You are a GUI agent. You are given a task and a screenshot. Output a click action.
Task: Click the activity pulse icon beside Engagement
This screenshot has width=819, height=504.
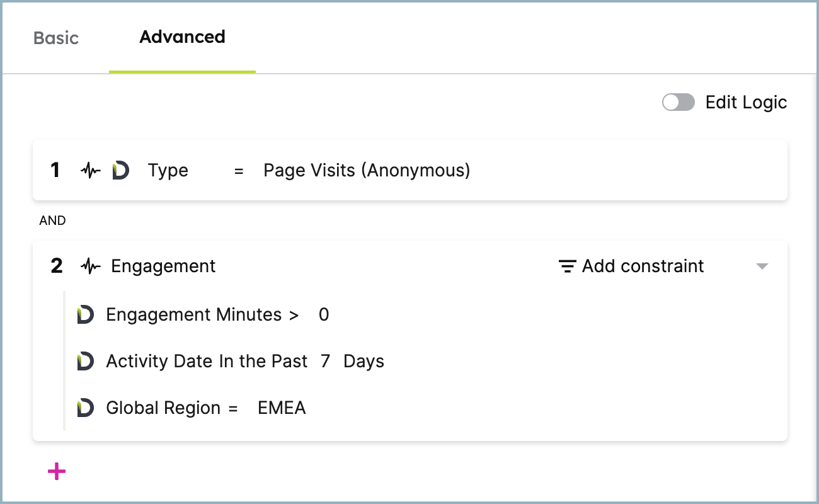(91, 266)
